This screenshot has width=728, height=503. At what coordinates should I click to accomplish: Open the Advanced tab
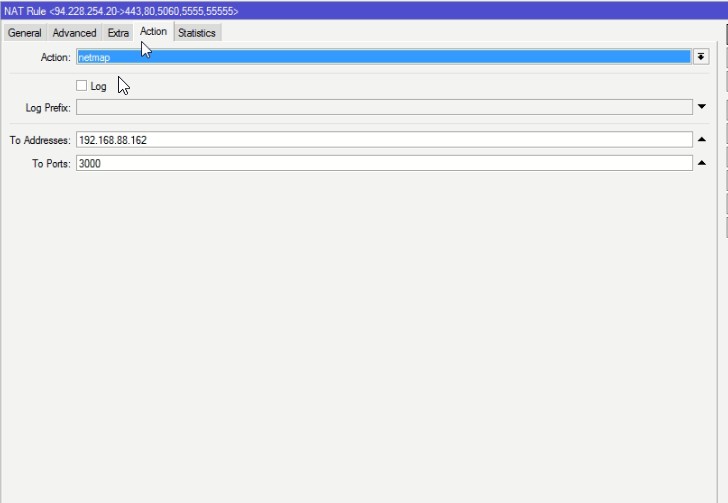click(74, 33)
